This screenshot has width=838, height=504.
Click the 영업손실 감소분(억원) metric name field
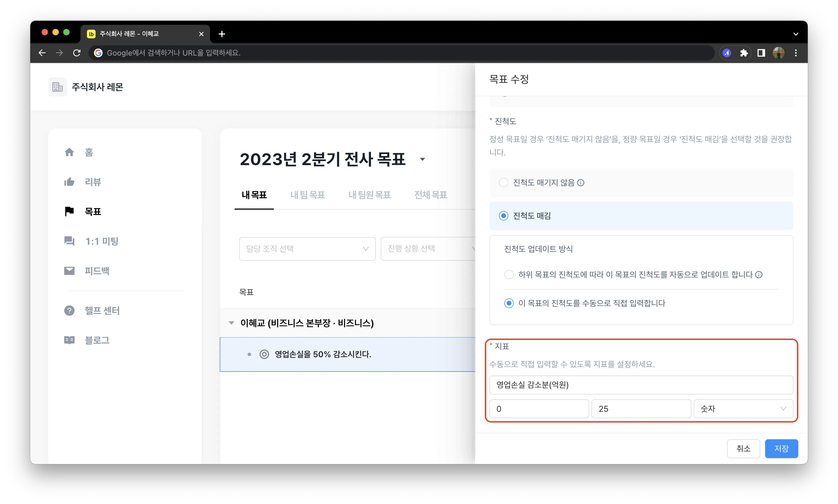click(641, 385)
